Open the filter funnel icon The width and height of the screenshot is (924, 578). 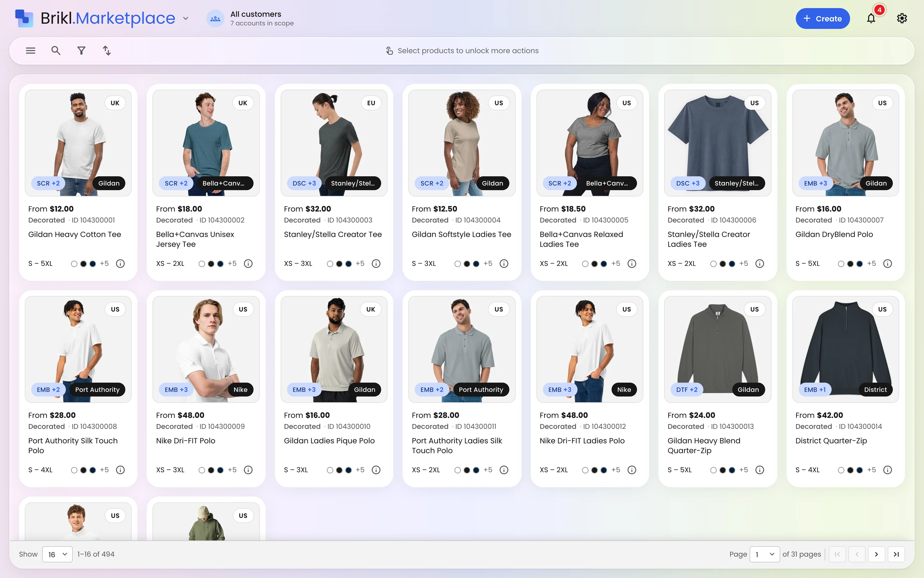pyautogui.click(x=81, y=50)
